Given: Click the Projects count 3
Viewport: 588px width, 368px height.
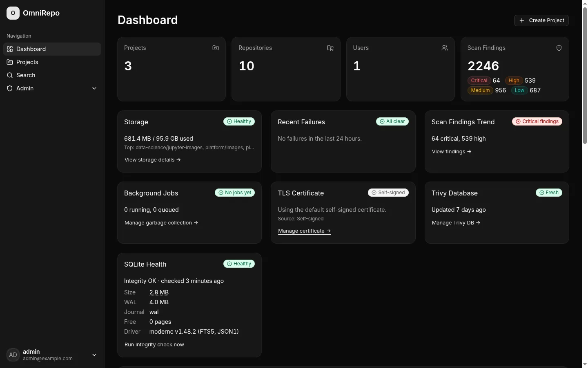Looking at the screenshot, I should 128,66.
